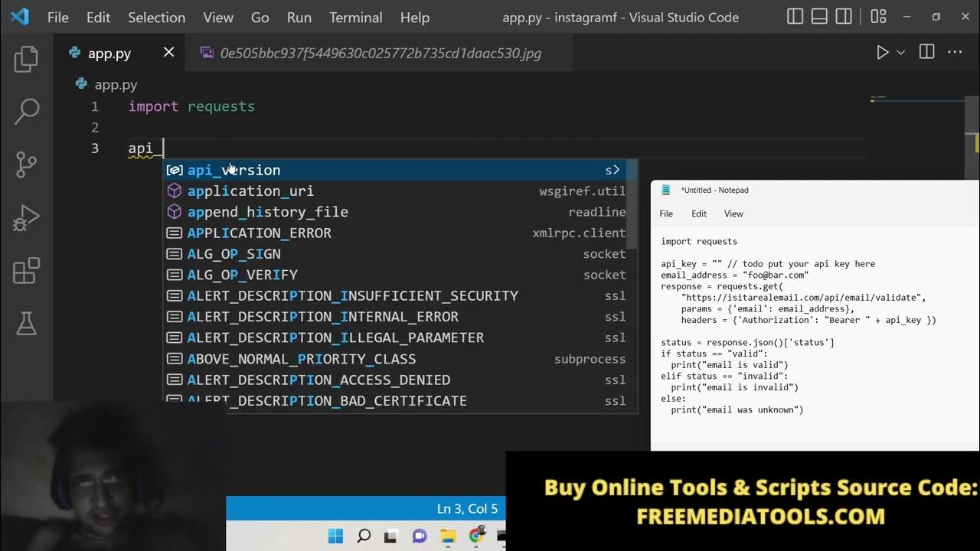Open the Run menu
The height and width of the screenshot is (551, 980).
(299, 17)
